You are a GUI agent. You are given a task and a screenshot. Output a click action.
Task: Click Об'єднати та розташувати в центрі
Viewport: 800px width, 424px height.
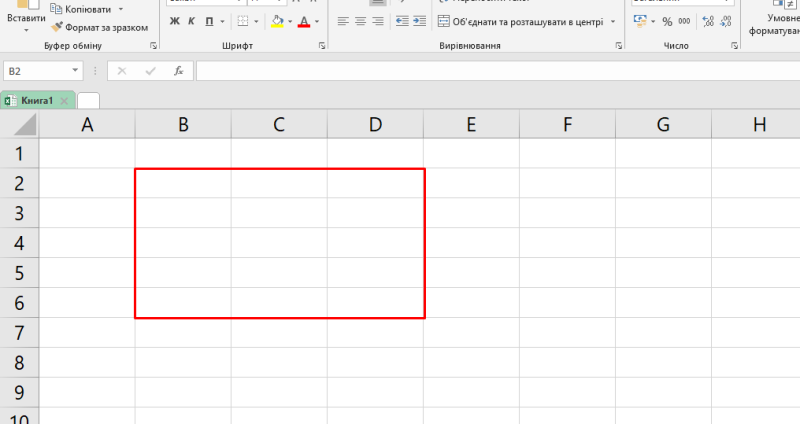click(520, 21)
